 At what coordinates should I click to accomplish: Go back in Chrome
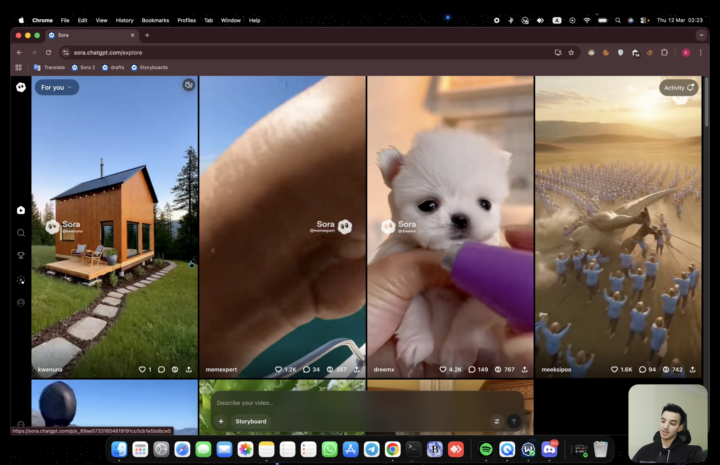(19, 52)
